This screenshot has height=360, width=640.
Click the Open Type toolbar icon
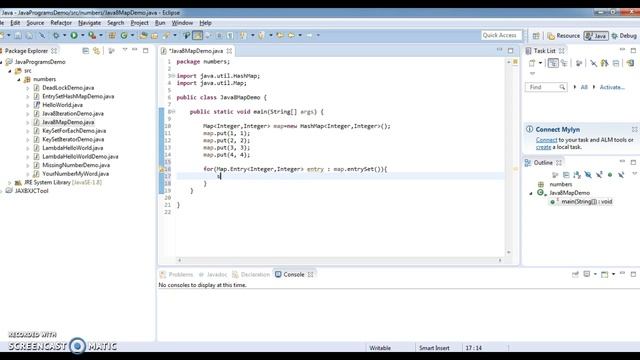143,36
